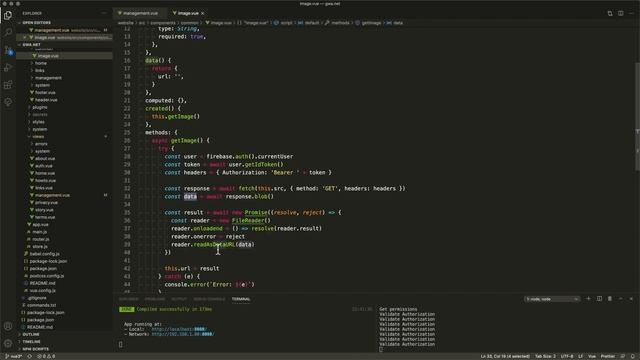Close the image.vue editor tab
This screenshot has height=360, width=640.
[x=202, y=13]
